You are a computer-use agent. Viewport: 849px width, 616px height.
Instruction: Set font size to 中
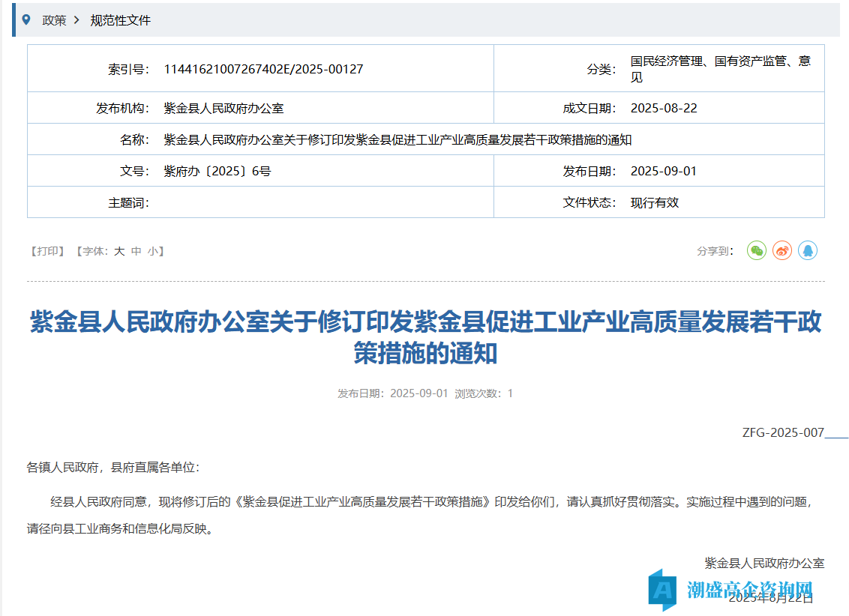tap(136, 251)
